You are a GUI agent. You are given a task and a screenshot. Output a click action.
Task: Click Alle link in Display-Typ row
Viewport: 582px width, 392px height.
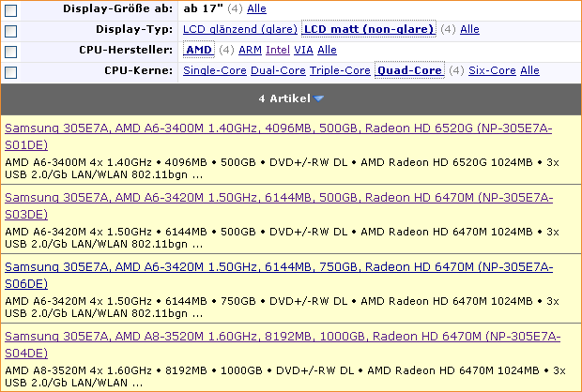tap(469, 29)
